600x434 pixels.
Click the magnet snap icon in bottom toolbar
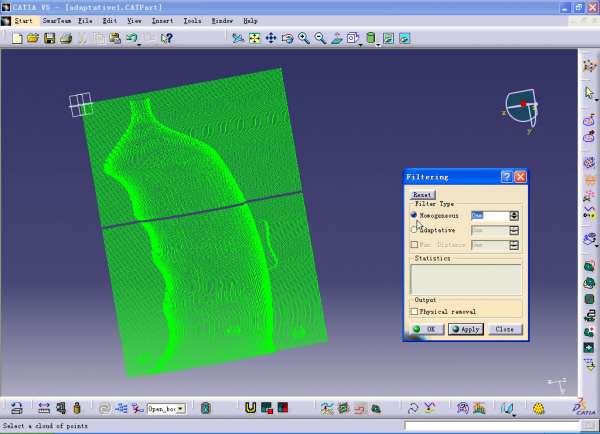point(250,408)
